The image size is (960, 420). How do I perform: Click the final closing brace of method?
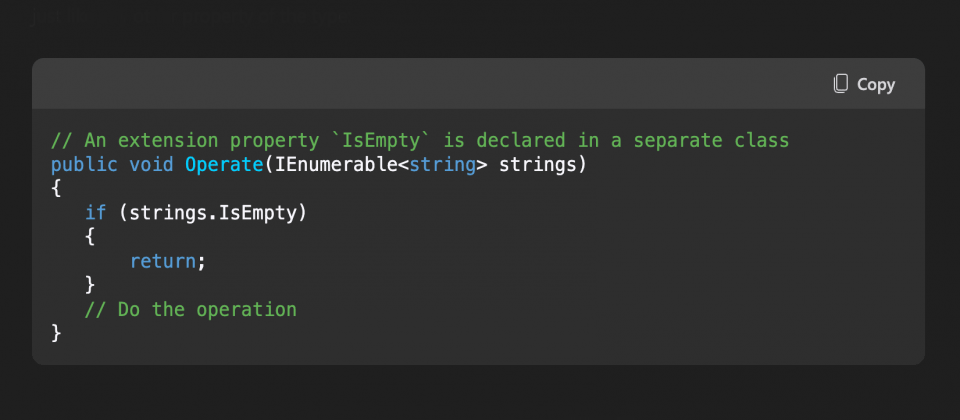56,333
